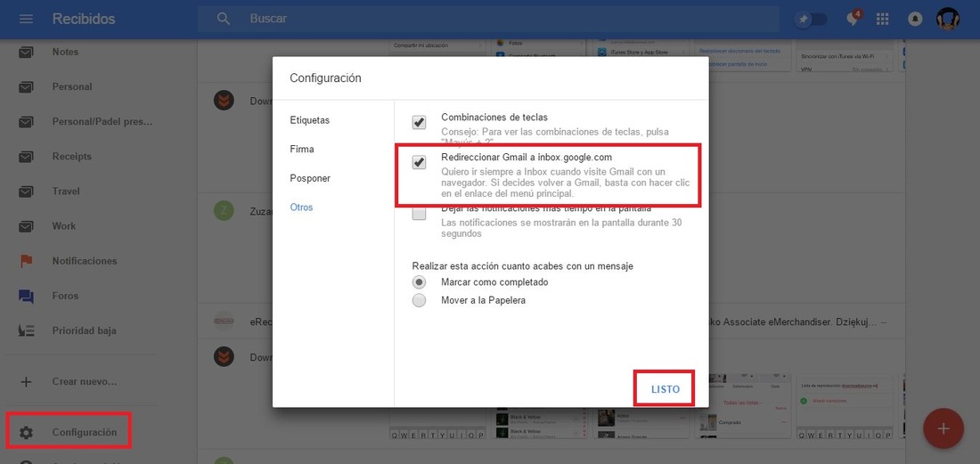Click the Travel label envelope icon
This screenshot has height=464, width=980.
26,191
